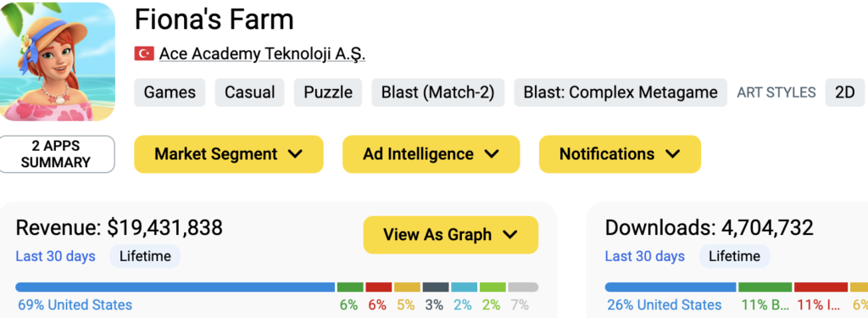Click the 69% United States revenue label

pos(75,304)
